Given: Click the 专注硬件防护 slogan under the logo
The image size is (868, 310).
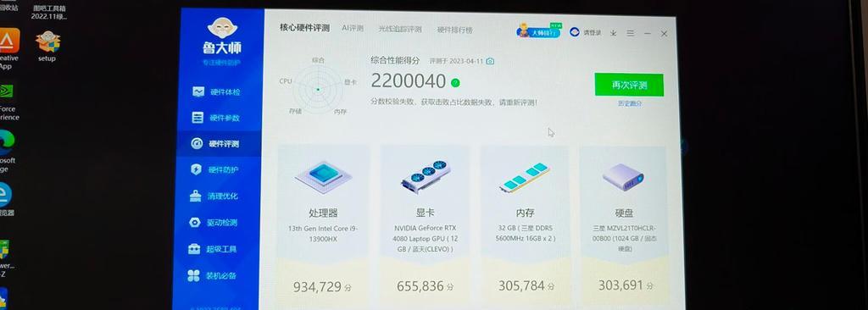Looking at the screenshot, I should [x=221, y=62].
